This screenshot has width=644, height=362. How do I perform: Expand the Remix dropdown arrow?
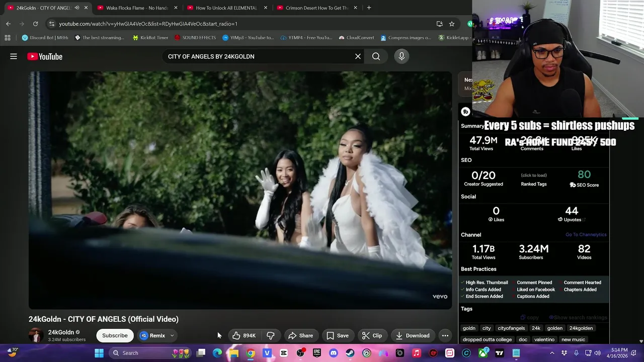coord(172,335)
